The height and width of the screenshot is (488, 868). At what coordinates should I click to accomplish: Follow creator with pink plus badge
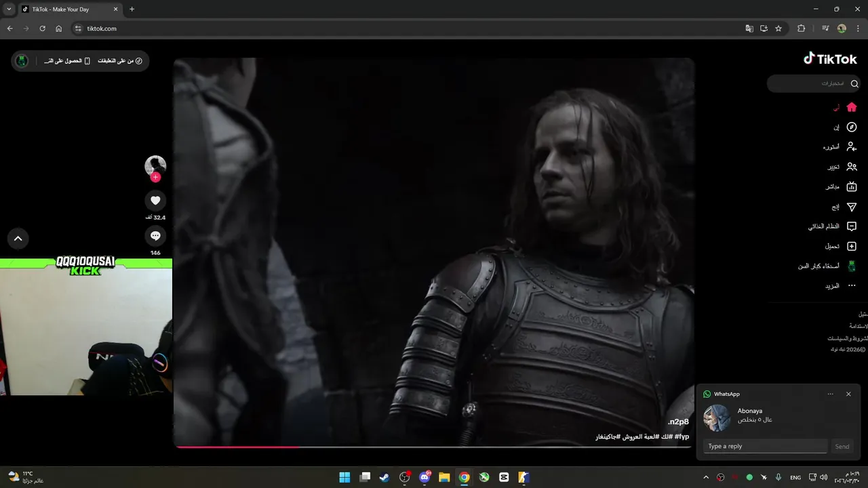tap(155, 178)
